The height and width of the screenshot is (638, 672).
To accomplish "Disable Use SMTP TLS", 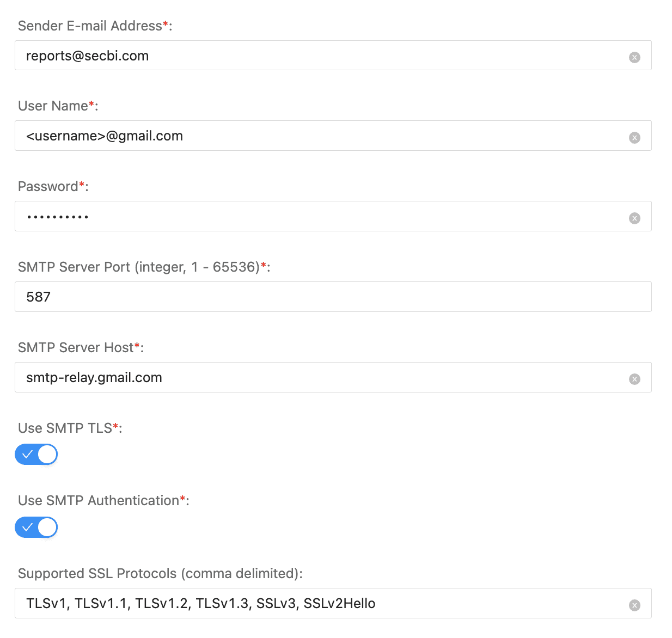I will pos(36,454).
